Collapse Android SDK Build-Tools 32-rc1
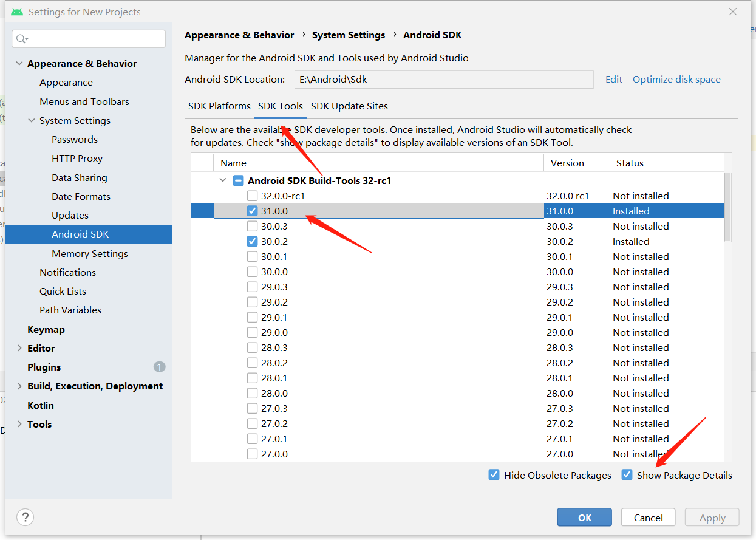Screen dimensions: 756x540 [222, 180]
